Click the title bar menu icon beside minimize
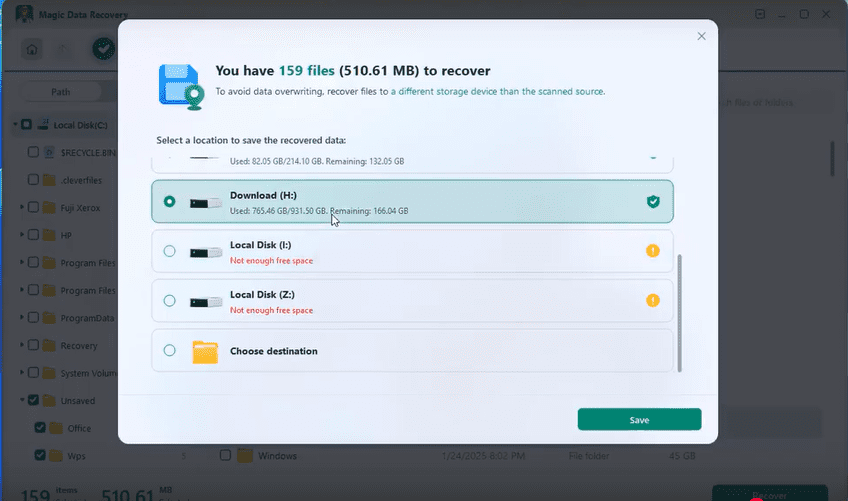Viewport: 848px width, 501px height. [760, 14]
